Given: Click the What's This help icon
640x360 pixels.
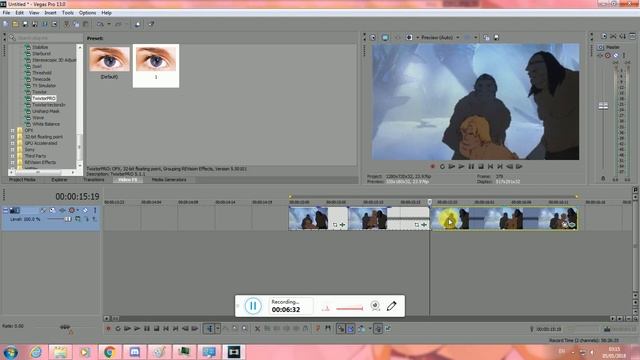Looking at the screenshot, I should click(151, 24).
